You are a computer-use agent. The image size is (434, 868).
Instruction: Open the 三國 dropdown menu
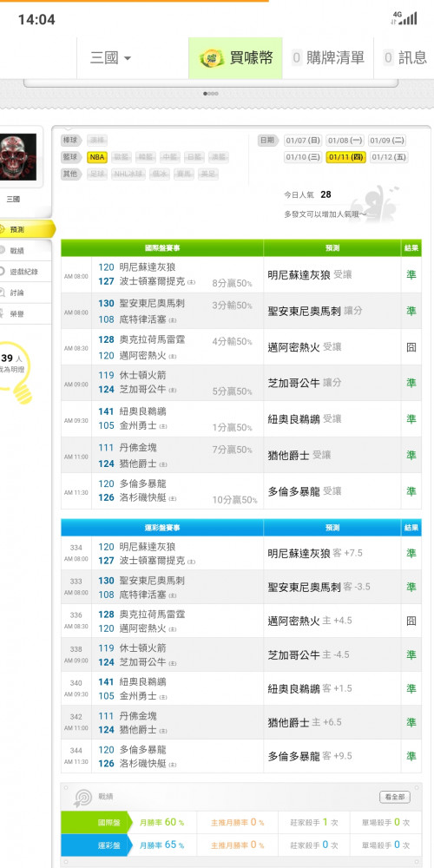pos(110,57)
